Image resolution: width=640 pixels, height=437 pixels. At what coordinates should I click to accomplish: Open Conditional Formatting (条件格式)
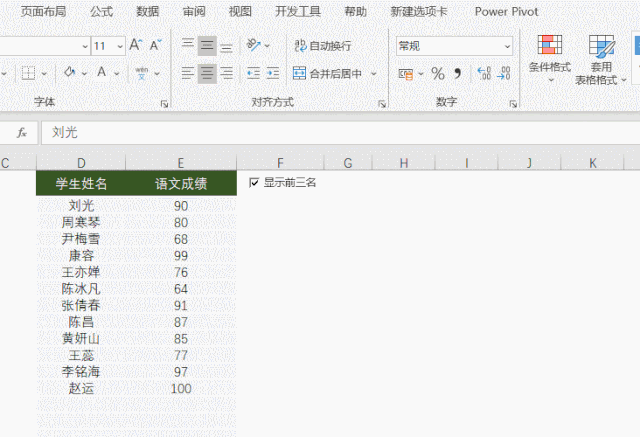click(550, 58)
